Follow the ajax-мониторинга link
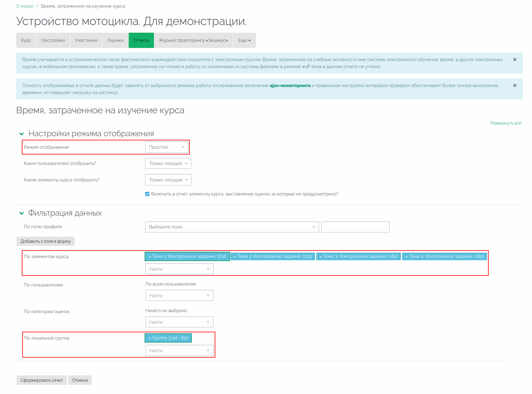Viewport: 532px width, 394px height. point(290,86)
